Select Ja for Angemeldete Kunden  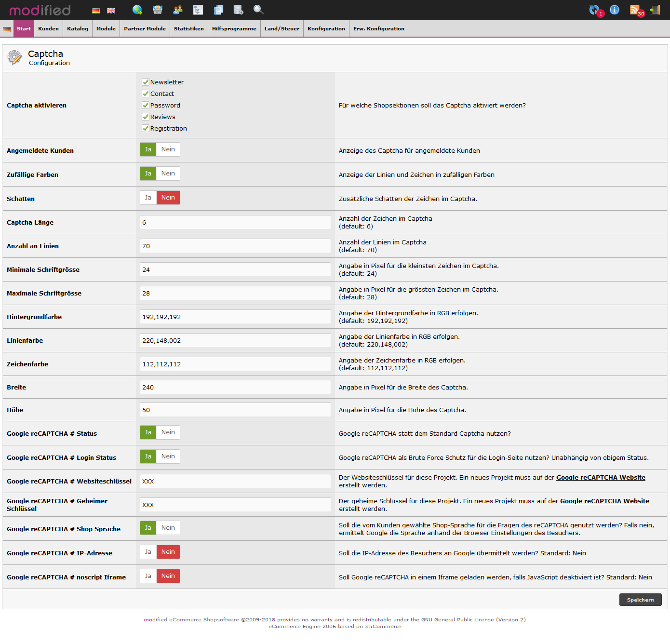148,149
